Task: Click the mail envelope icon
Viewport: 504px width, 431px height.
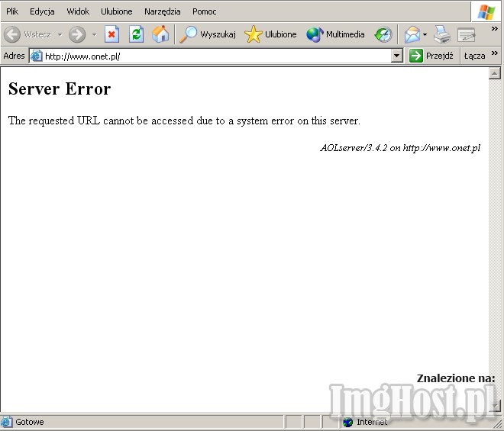Action: coord(412,34)
